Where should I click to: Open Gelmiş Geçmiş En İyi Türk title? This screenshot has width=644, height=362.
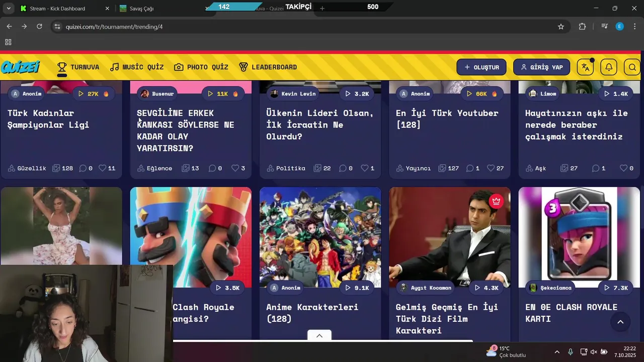click(447, 319)
